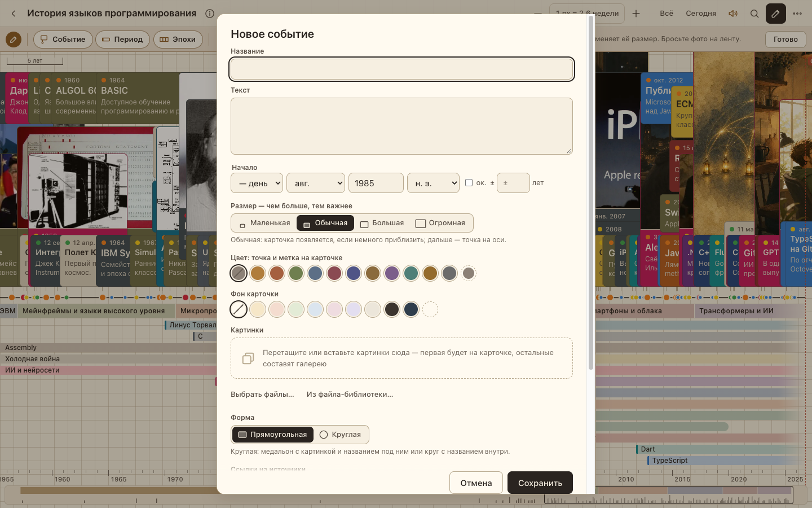Click the year field showing 1985
This screenshot has height=508, width=812.
click(x=376, y=183)
